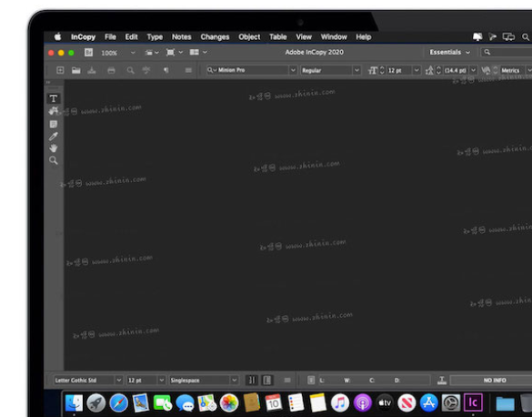
Task: Click the Print toolbar icon
Action: pos(111,70)
